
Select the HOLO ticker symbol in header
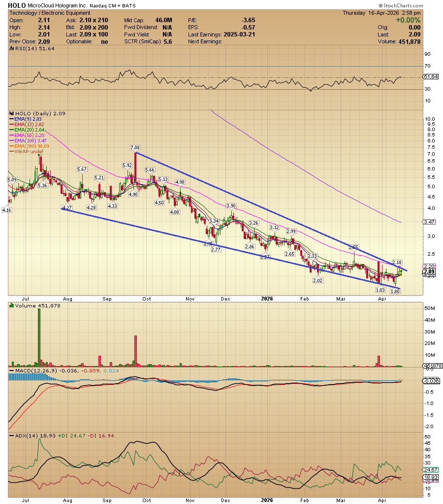tap(17, 5)
